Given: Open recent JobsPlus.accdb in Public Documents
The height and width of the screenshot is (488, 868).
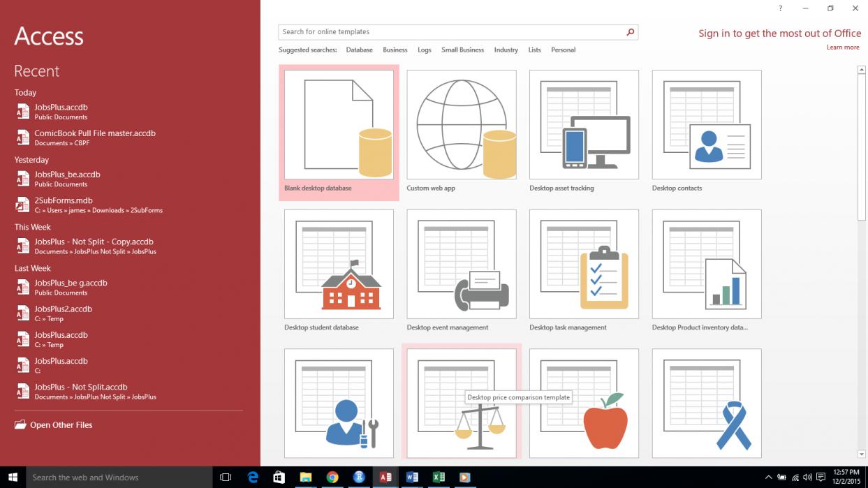Looking at the screenshot, I should tap(128, 112).
